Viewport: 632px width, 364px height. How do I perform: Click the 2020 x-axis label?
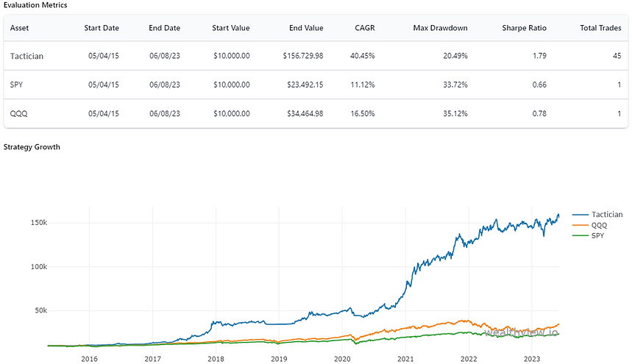point(342,358)
